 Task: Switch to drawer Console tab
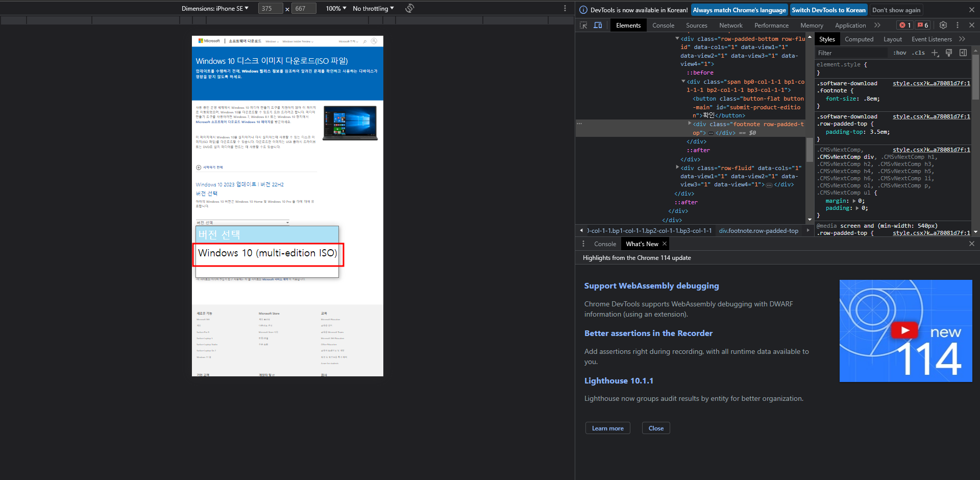tap(605, 244)
